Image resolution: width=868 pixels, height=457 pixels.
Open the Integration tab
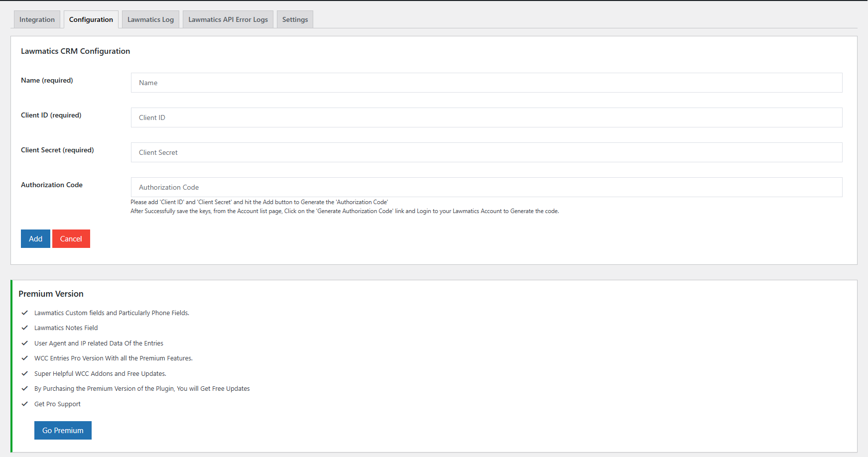tap(37, 19)
